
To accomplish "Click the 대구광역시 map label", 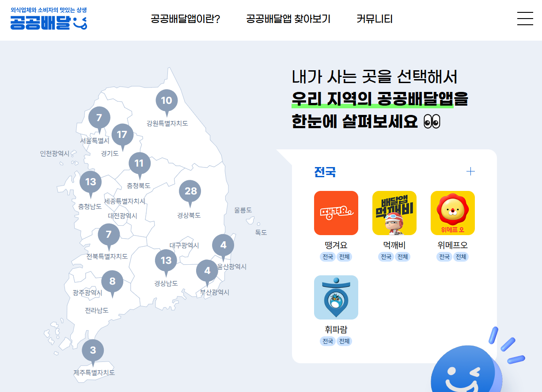I will click(x=184, y=245).
